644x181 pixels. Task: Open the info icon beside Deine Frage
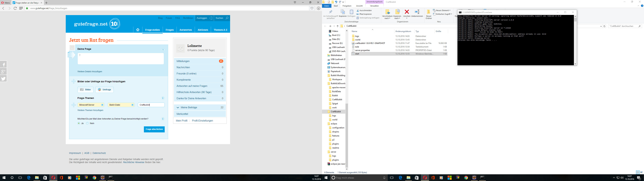pyautogui.click(x=163, y=49)
